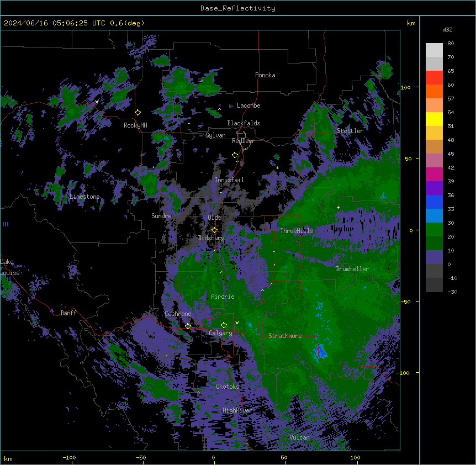Image resolution: width=476 pixels, height=465 pixels.
Task: Select the lightest gray 70-80 dBZ legend swatch
Action: 434,50
